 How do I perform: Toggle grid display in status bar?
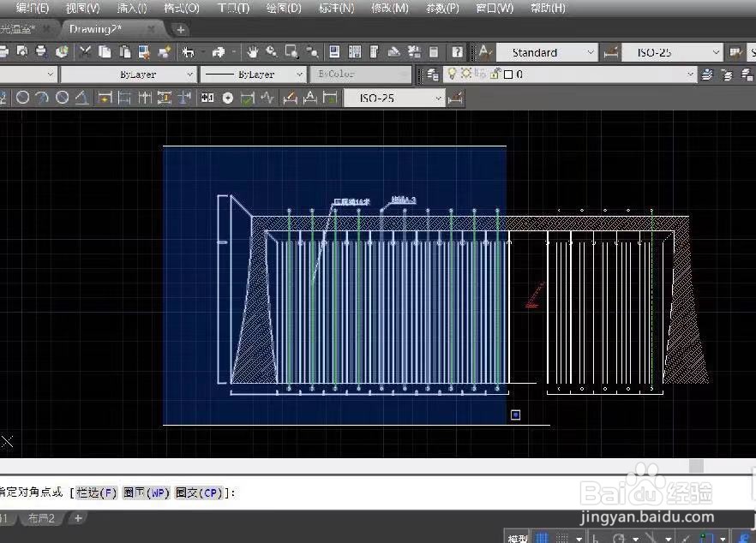tap(542, 538)
